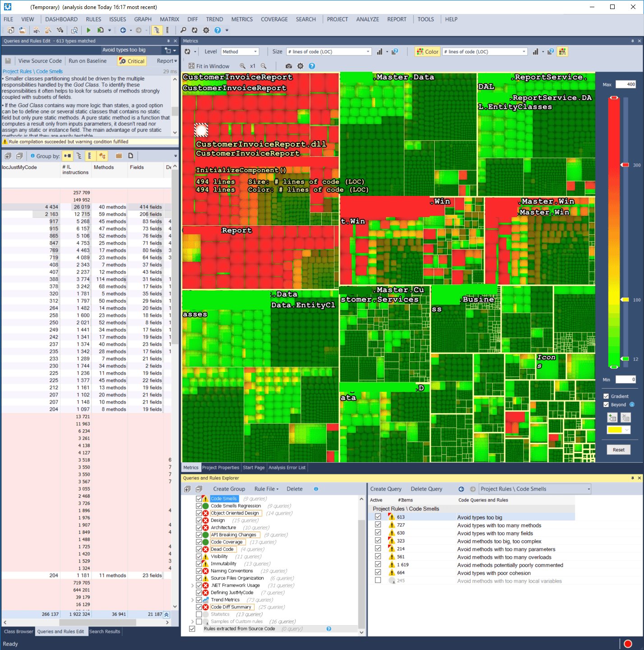Switch to the Project Properties tab
Viewport: 644px width, 650px height.
tap(220, 468)
